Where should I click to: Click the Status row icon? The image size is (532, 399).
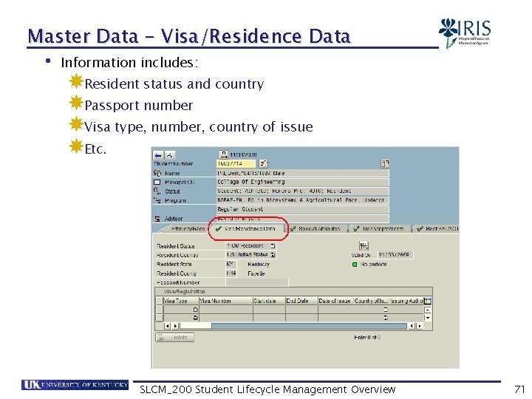pyautogui.click(x=157, y=191)
